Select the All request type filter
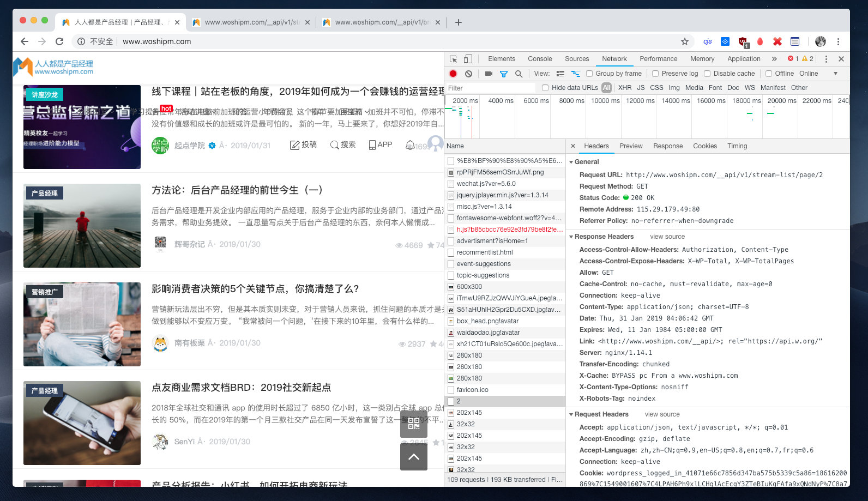Viewport: 868px width, 501px height. coord(606,88)
